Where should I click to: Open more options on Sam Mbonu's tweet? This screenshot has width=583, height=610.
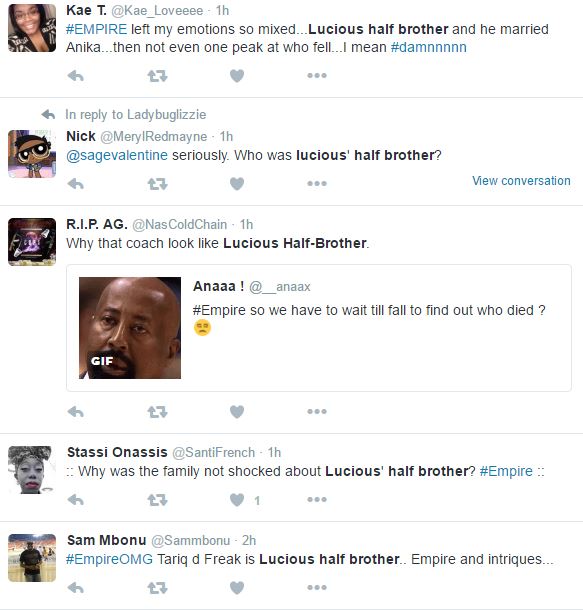(x=317, y=587)
